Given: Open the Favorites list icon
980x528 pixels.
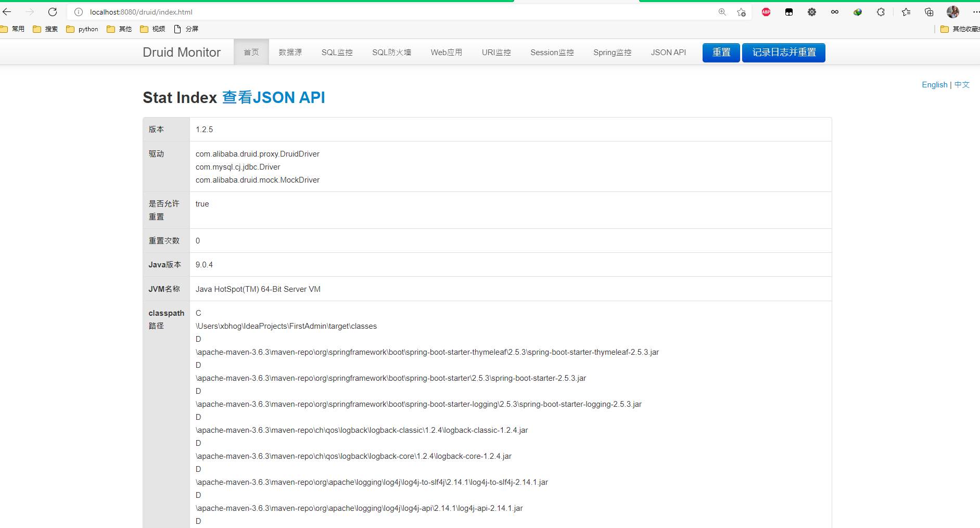Looking at the screenshot, I should pos(906,12).
